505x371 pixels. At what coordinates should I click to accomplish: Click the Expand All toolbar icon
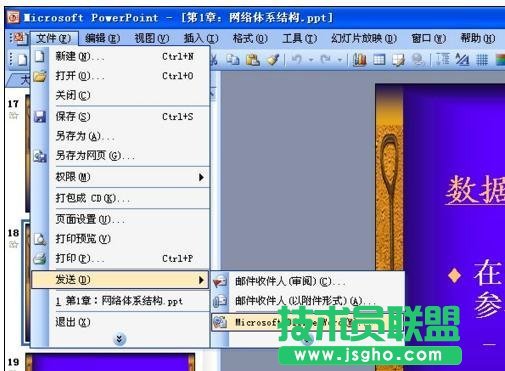(x=442, y=60)
